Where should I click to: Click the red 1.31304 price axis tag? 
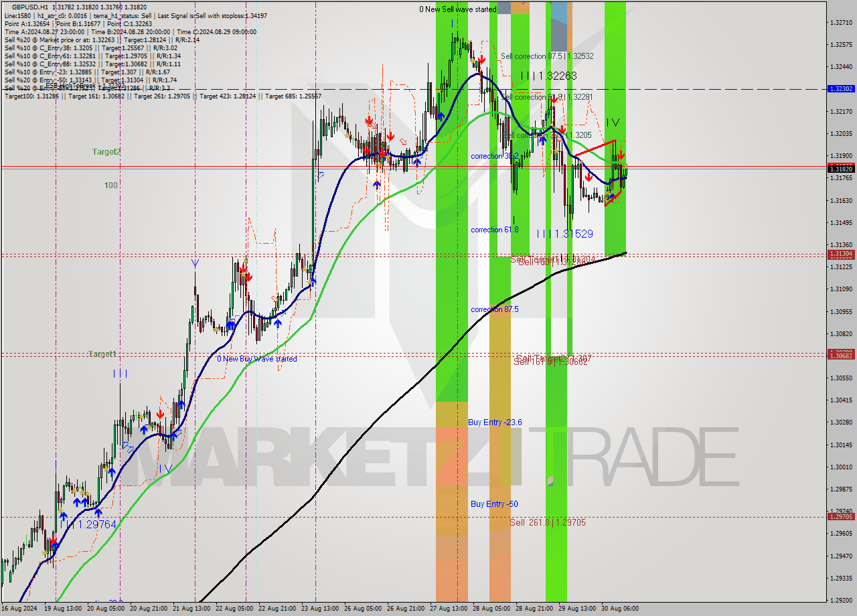coord(841,254)
